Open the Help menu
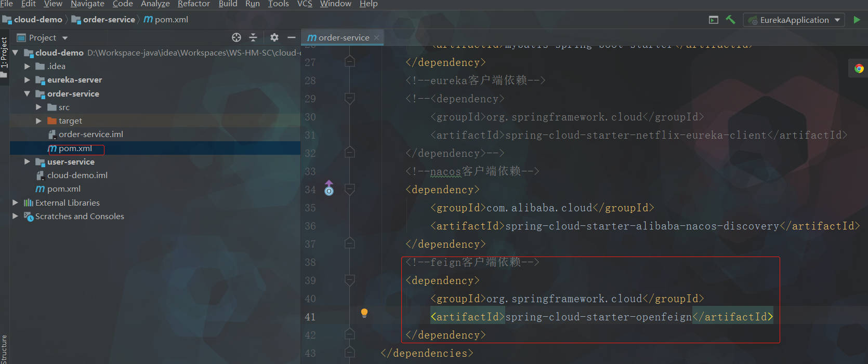868x364 pixels. coord(369,4)
